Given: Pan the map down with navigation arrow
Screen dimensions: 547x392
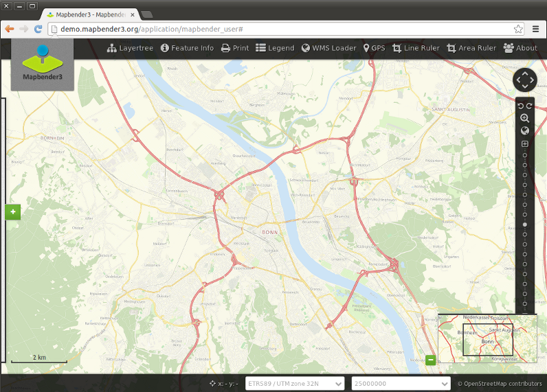Looking at the screenshot, I should pos(525,87).
